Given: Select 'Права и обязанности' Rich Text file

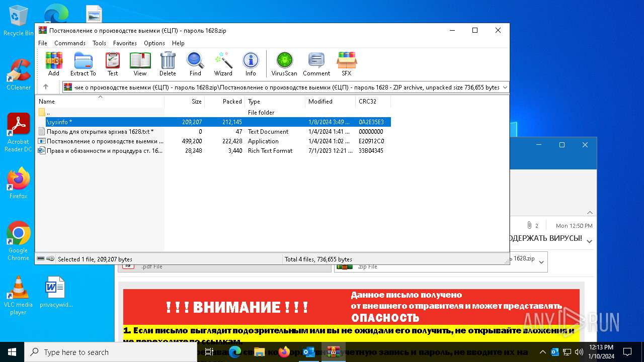Looking at the screenshot, I should (x=213, y=151).
